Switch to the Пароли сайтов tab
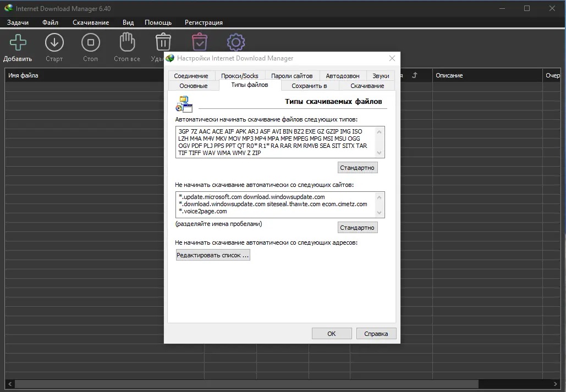Image resolution: width=566 pixels, height=392 pixels. point(292,76)
